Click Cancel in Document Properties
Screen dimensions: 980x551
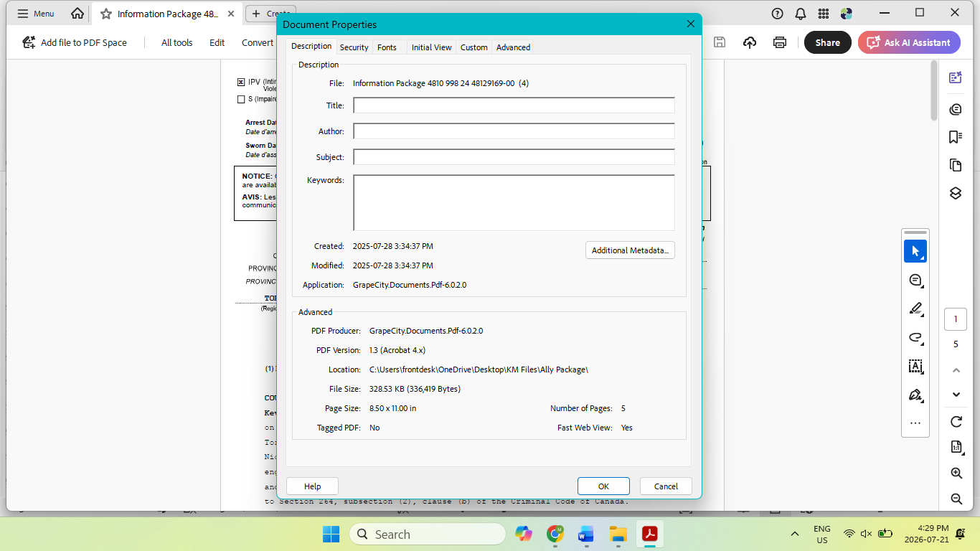click(x=666, y=486)
